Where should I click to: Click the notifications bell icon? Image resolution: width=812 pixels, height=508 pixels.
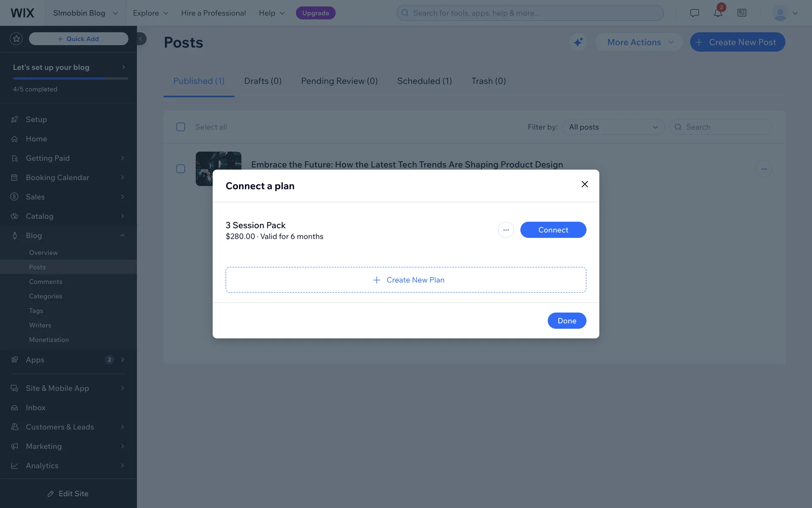pyautogui.click(x=718, y=13)
